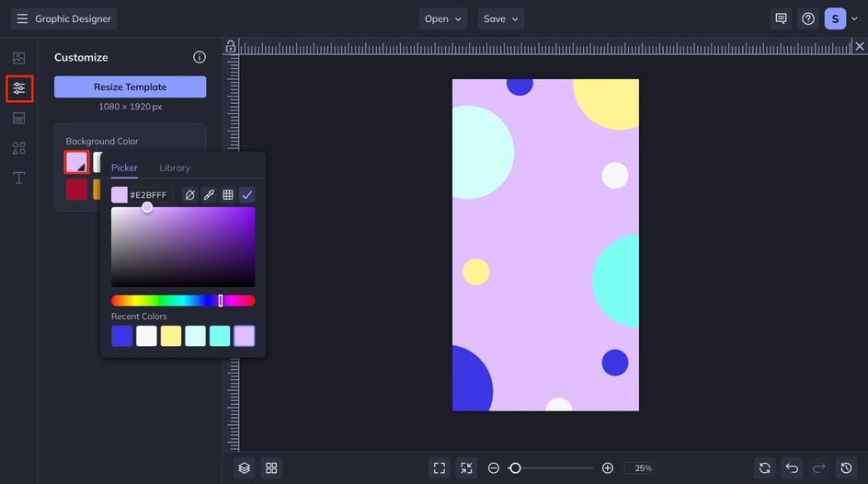Screen dimensions: 868x484
Task: Choose the yellow recent color swatch
Action: coord(171,336)
